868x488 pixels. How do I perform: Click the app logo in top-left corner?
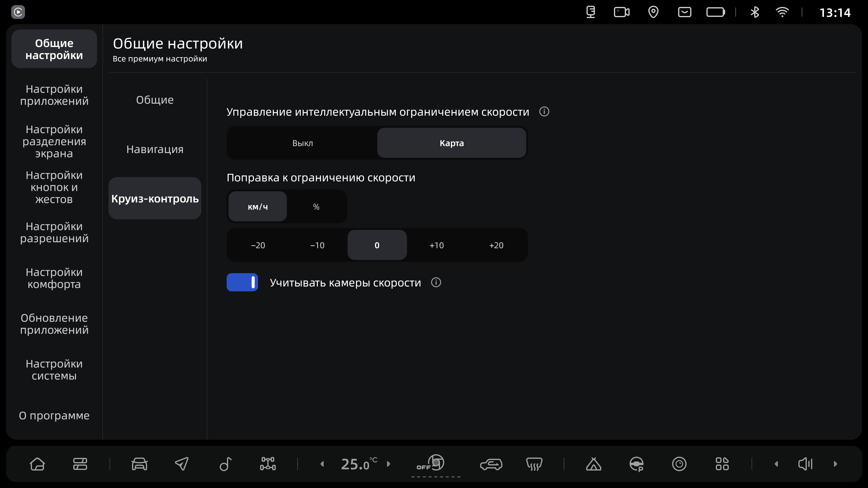18,12
